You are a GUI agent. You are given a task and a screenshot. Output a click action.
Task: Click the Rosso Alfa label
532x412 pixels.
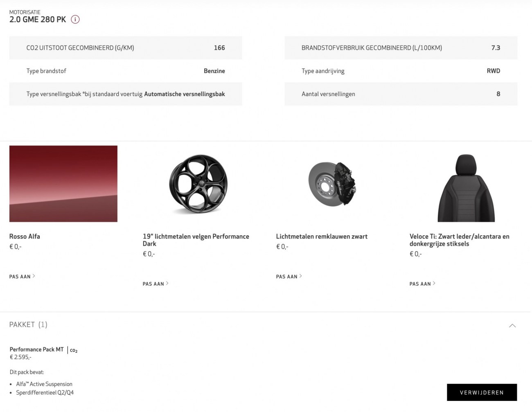[x=25, y=236]
